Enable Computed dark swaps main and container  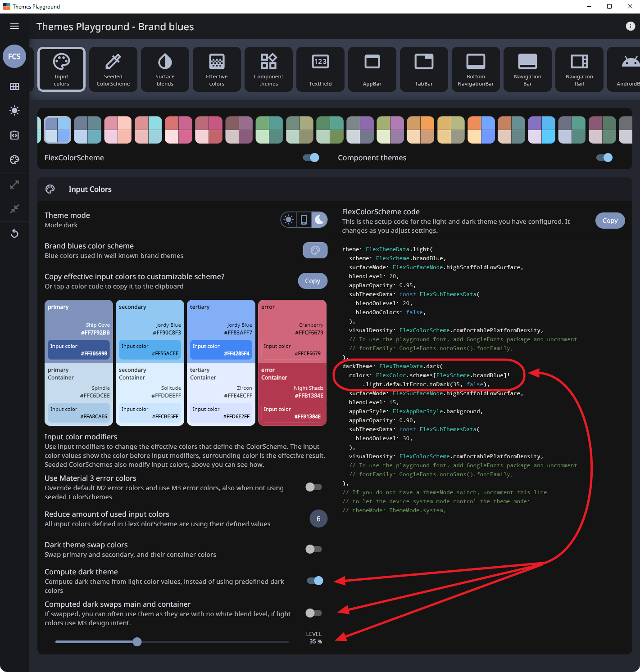point(314,613)
